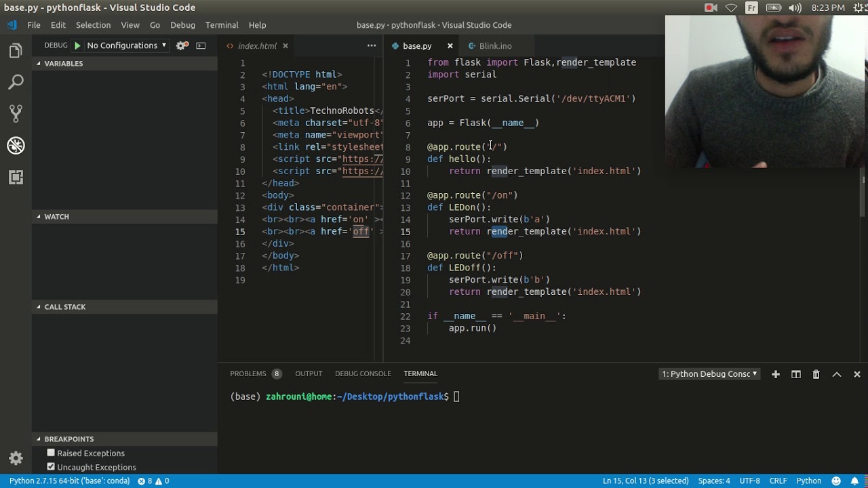Switch to the Problems panel tab
This screenshot has width=868, height=488.
point(255,373)
